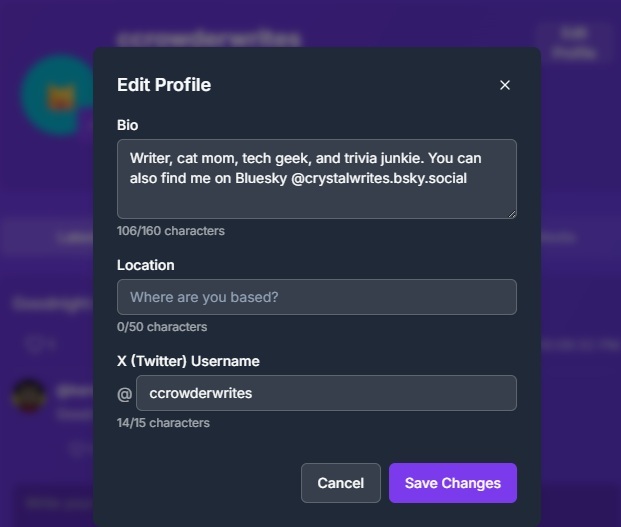Click the Bio textarea resize handle
This screenshot has height=527, width=621.
click(x=511, y=213)
